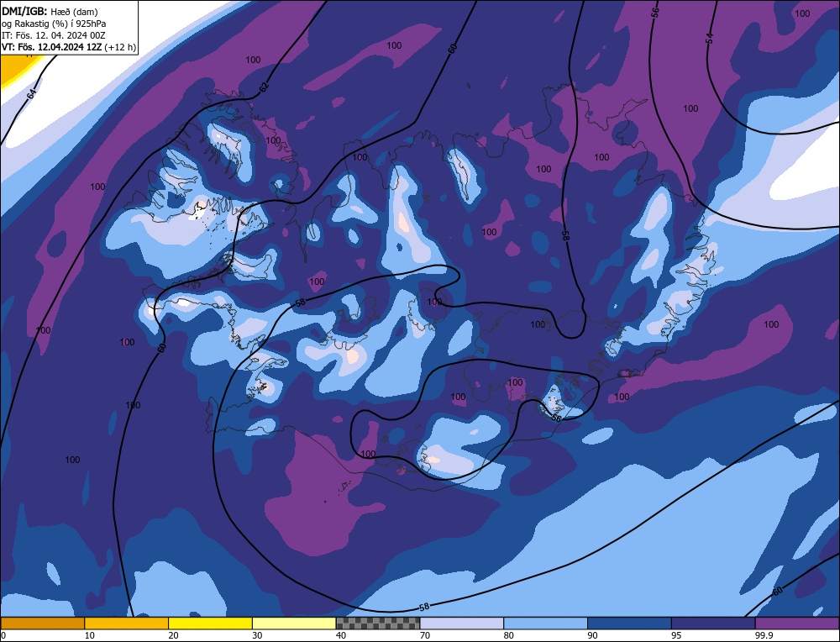Viewport: 840px width, 642px height.
Task: Click the medium blue 90–95 legend swatch
Action: (629, 624)
